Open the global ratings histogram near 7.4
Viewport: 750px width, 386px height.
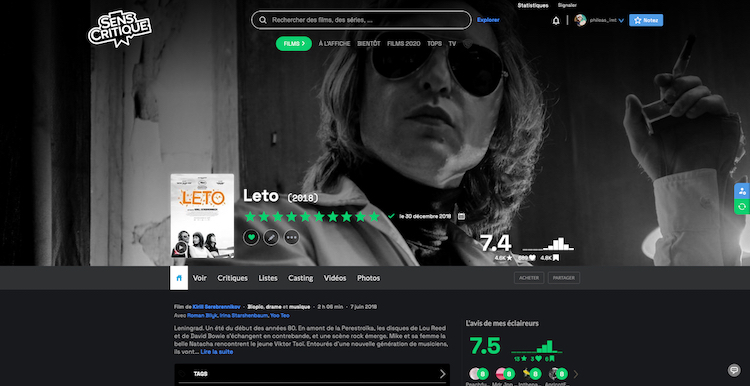(x=548, y=243)
